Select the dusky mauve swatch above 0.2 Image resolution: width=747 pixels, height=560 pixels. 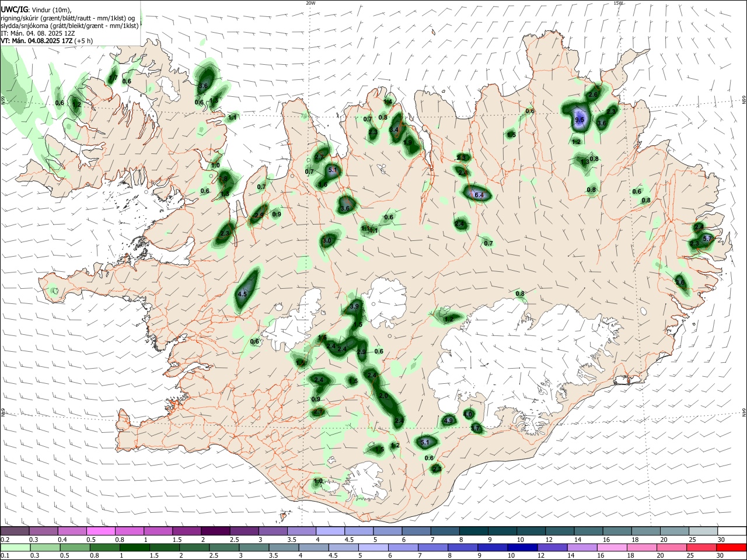[x=15, y=531]
